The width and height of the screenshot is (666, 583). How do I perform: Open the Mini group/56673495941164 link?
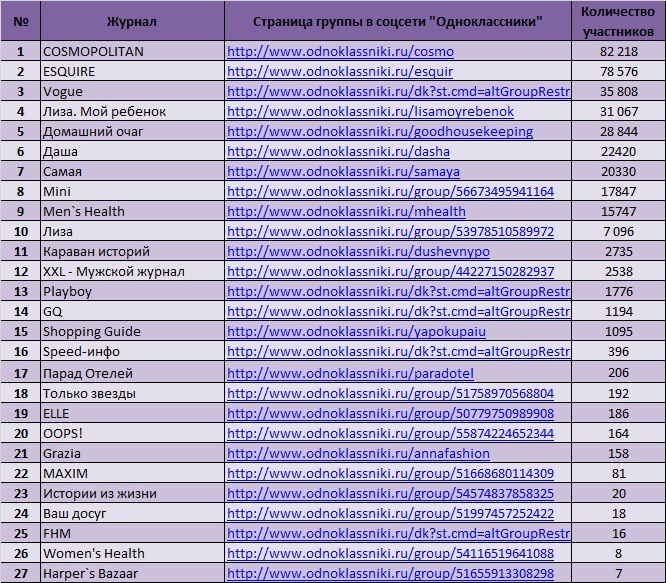tap(390, 192)
